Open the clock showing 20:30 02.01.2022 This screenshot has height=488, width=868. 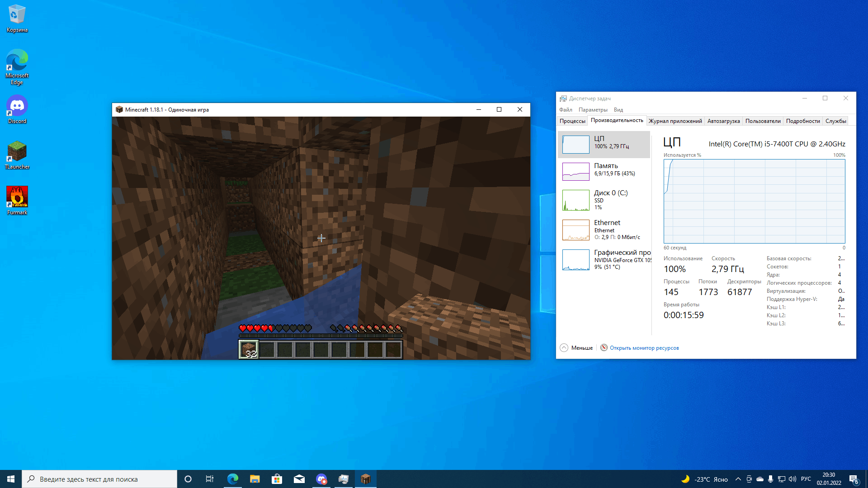pos(829,479)
